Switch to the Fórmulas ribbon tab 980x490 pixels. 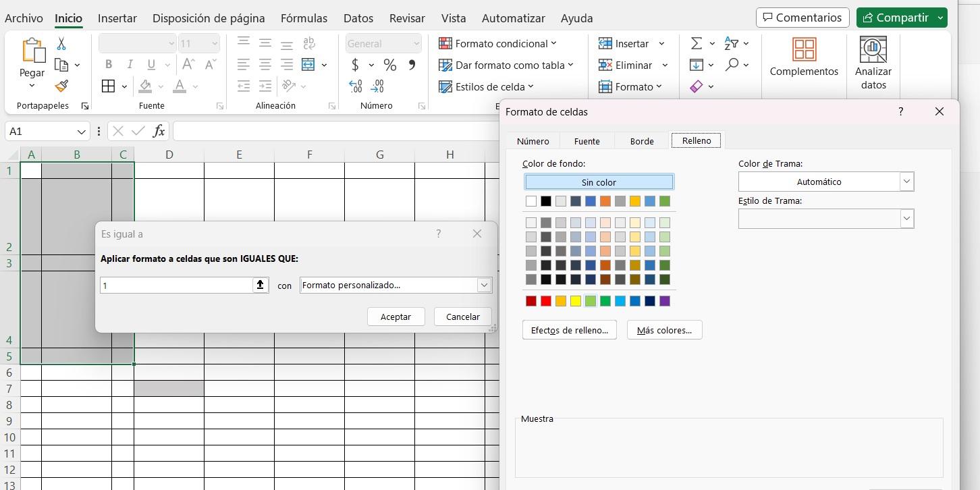click(x=304, y=18)
